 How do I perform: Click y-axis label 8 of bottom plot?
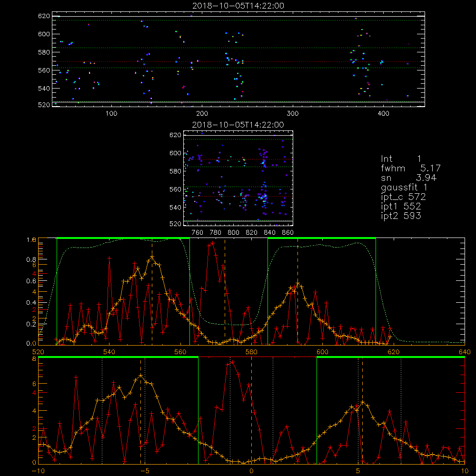34,359
